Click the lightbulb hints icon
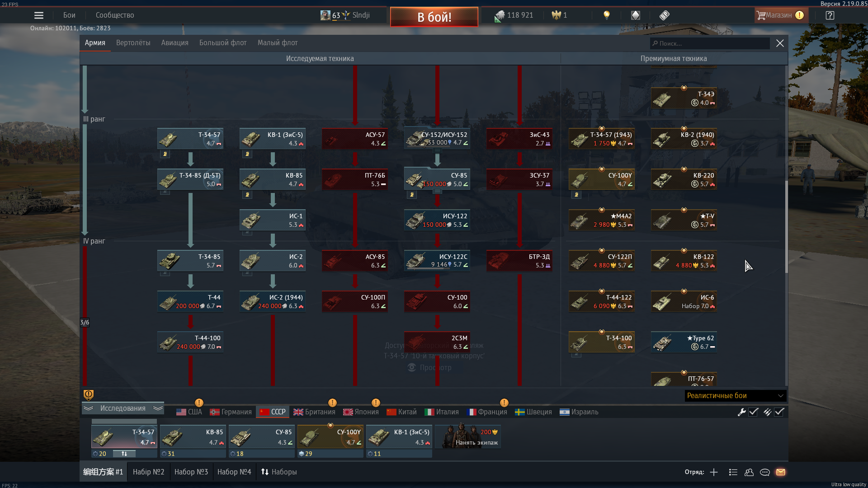This screenshot has width=868, height=488. 607,15
